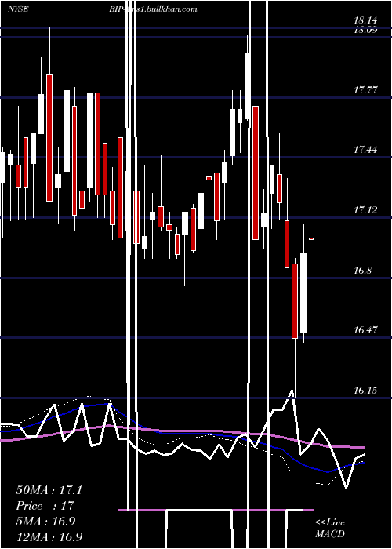Click the 17.44 price level label
Screen dimensions: 392x549
(365, 150)
